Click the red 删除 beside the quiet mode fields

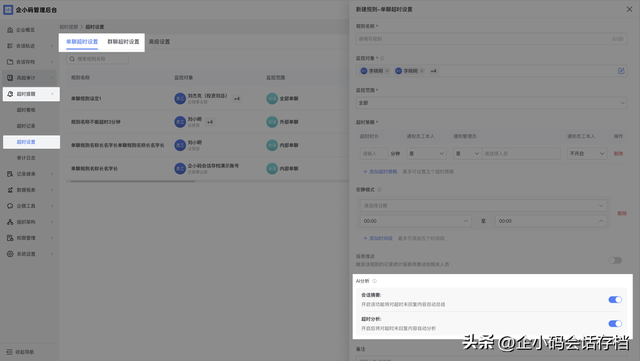[x=622, y=213]
